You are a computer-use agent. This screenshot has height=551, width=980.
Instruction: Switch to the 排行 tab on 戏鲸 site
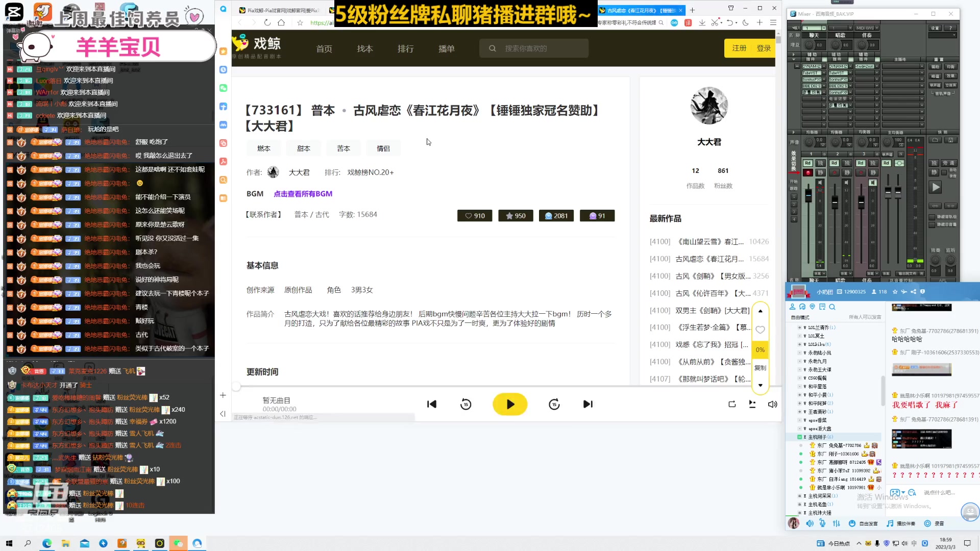406,48
